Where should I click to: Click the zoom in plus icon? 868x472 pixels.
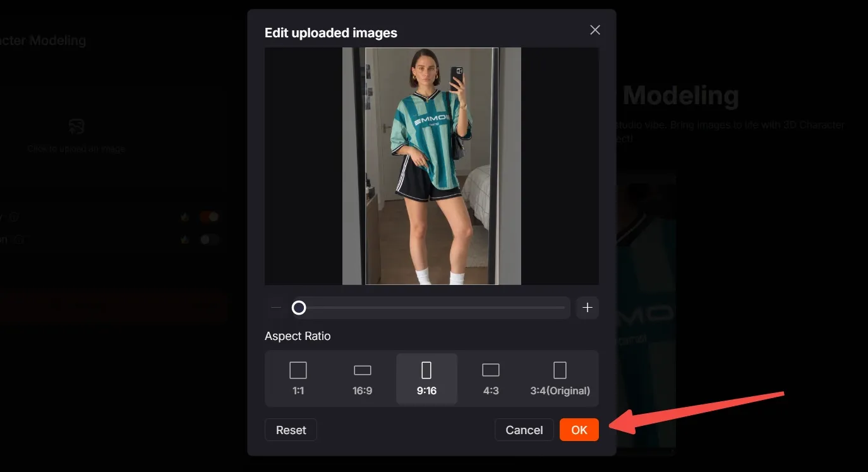pos(588,308)
